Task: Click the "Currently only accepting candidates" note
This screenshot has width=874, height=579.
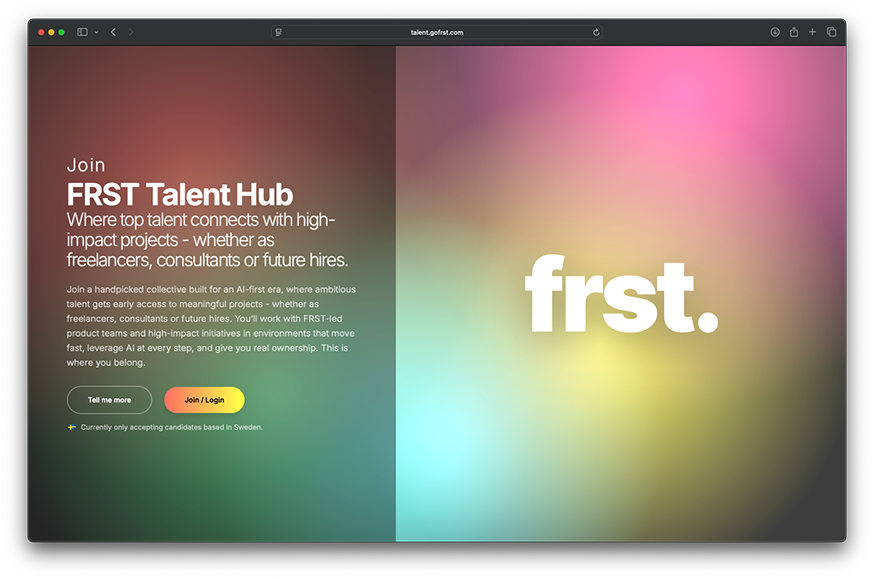Action: click(171, 427)
